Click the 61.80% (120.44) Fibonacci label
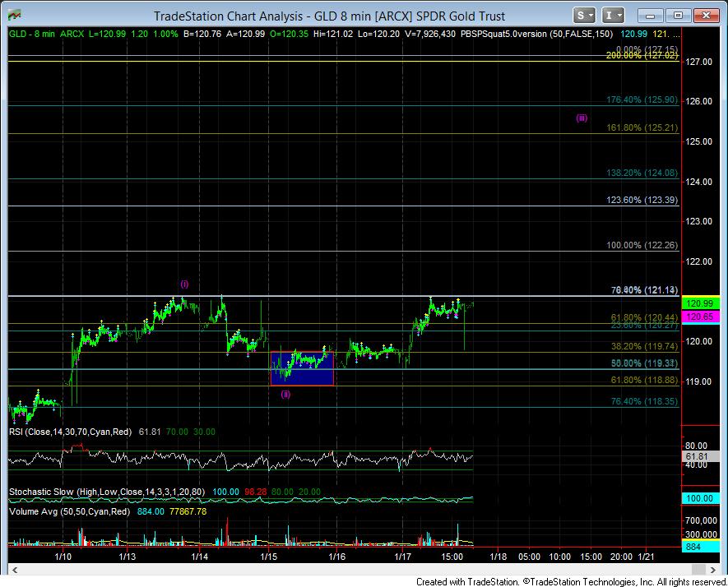 click(x=645, y=317)
